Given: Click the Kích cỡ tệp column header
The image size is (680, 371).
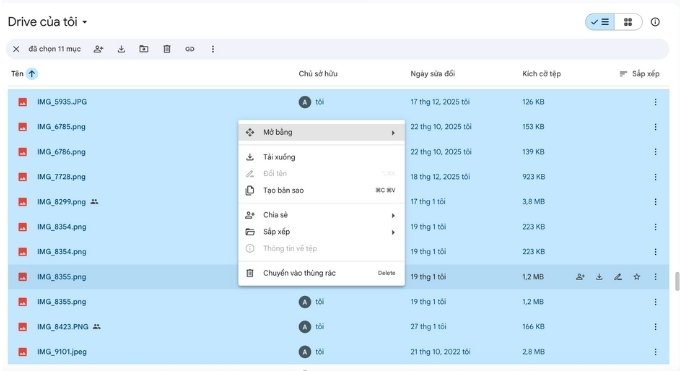Looking at the screenshot, I should (x=541, y=74).
